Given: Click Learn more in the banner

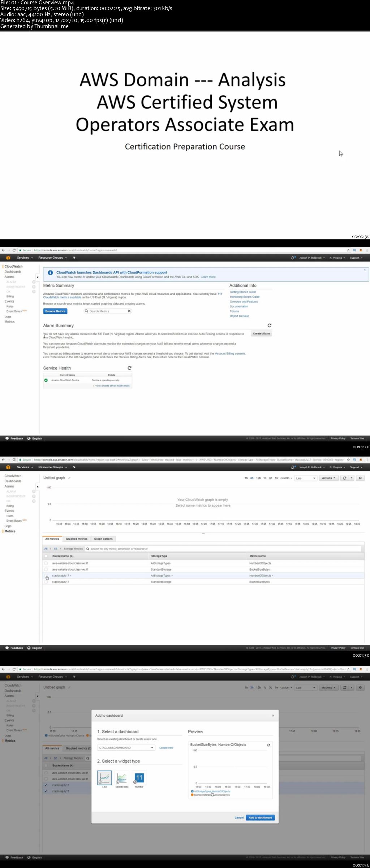Looking at the screenshot, I should (208, 277).
